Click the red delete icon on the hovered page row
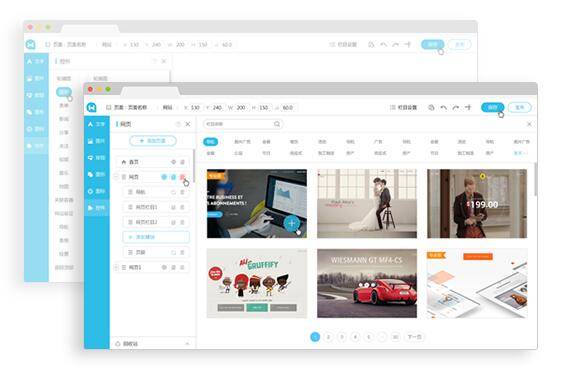Image resolution: width=568 pixels, height=368 pixels. [x=183, y=177]
